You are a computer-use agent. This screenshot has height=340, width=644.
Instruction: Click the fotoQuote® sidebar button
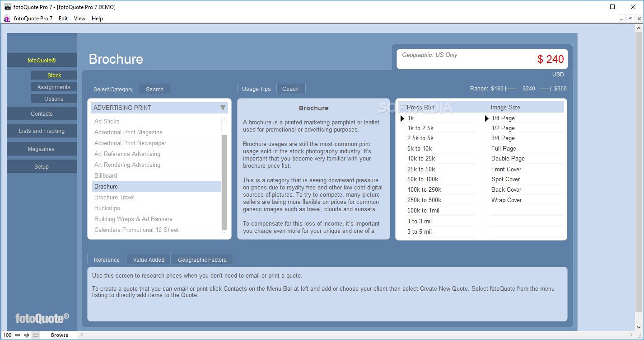coord(42,60)
